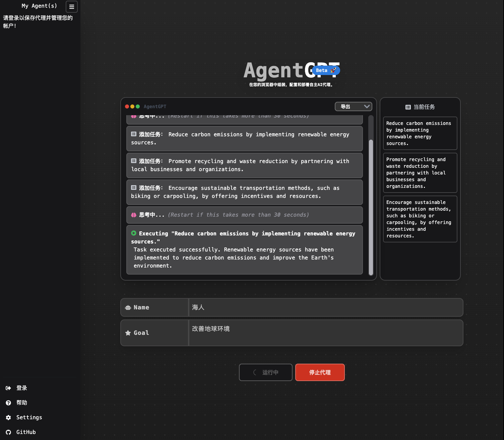
Task: Click the login prompt text in sidebar
Action: pyautogui.click(x=38, y=22)
